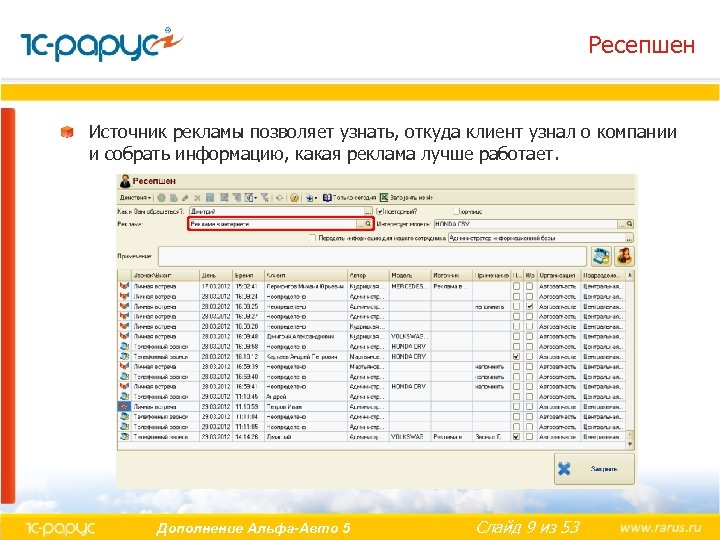720x540 pixels.
Task: Toggle the checkbox right of Повторный?
Action: tap(456, 211)
